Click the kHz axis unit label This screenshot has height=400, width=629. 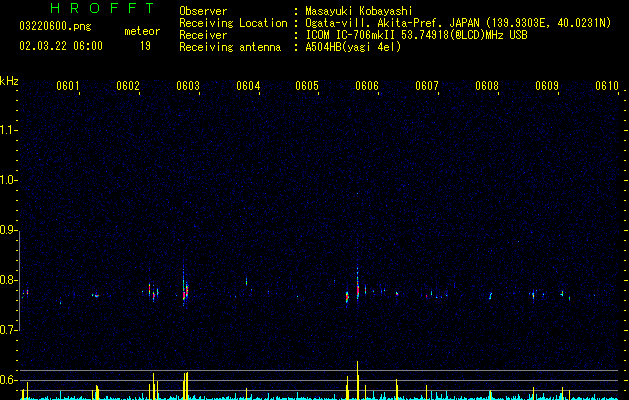coord(9,81)
